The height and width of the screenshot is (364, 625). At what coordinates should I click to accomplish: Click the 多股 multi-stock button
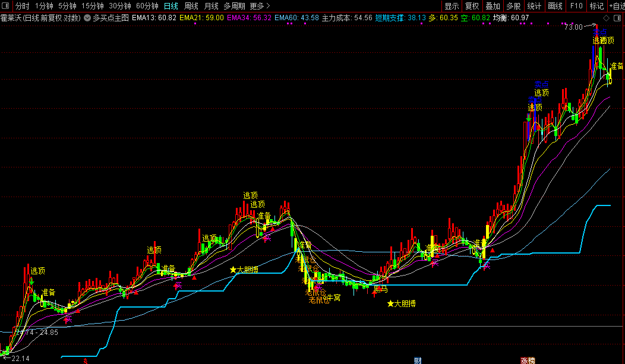513,6
